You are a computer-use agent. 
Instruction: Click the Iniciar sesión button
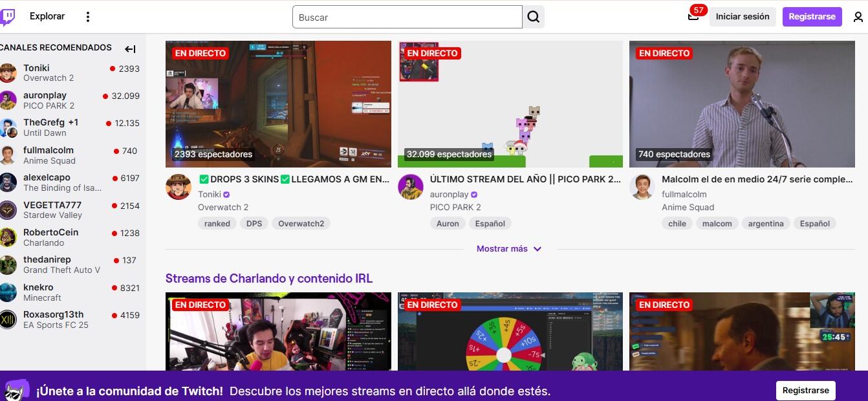742,17
